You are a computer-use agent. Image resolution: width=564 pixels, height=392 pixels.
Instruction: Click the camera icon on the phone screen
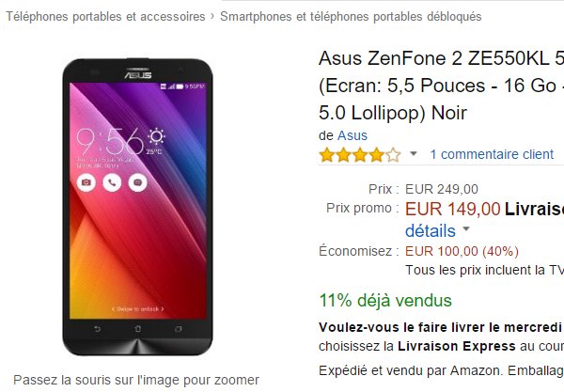[x=86, y=182]
